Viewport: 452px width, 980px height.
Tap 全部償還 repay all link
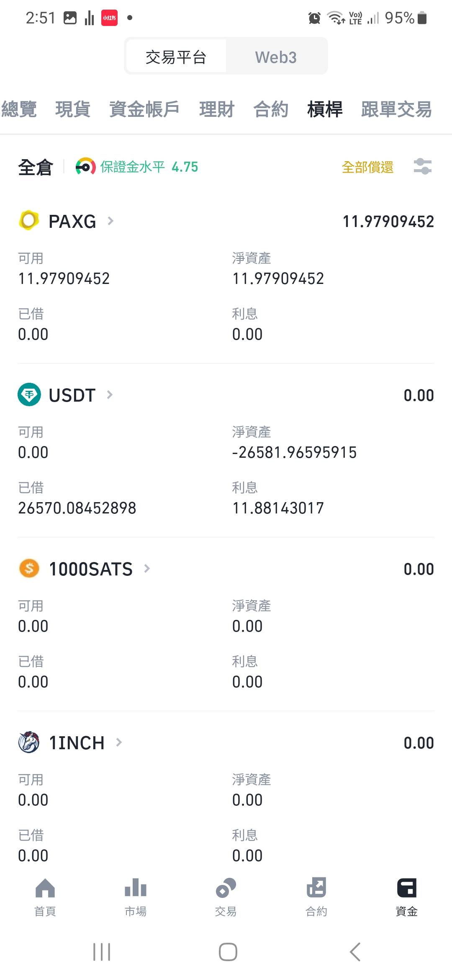click(367, 167)
